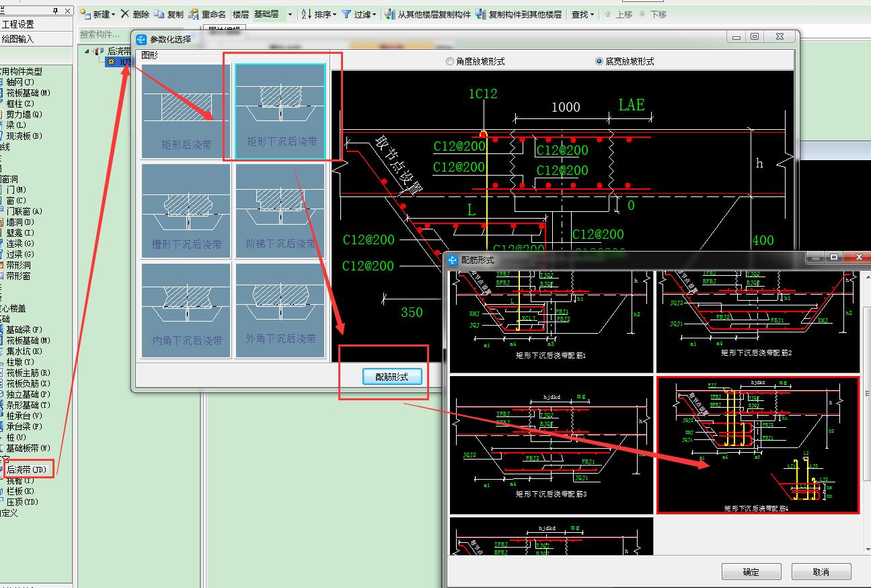The height and width of the screenshot is (588, 871).
Task: Select 筏板负筋(X) component type
Action: (28, 383)
